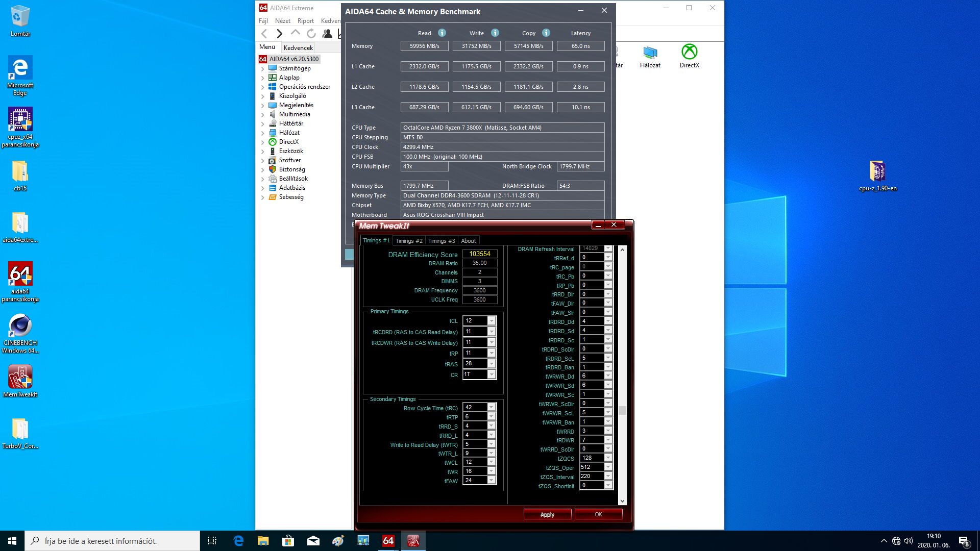Click Memory Read 59956 MB/s field

425,46
